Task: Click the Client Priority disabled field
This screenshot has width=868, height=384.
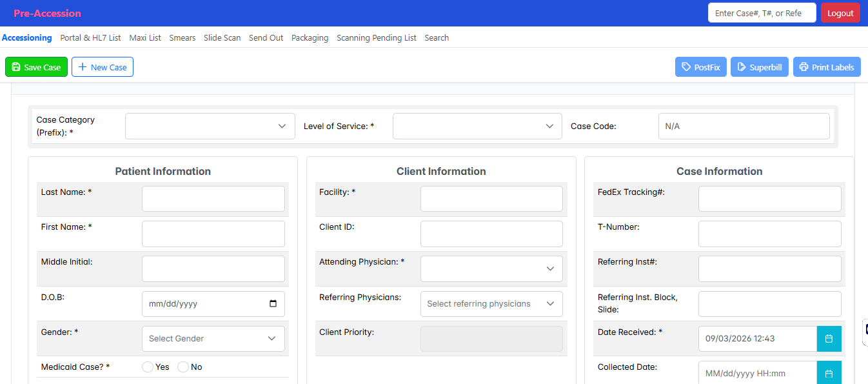Action: tap(491, 338)
